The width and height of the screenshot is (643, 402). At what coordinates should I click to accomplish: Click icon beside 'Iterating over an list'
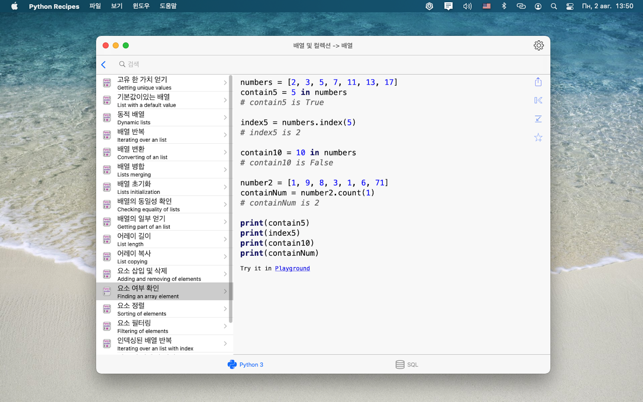coord(107,135)
